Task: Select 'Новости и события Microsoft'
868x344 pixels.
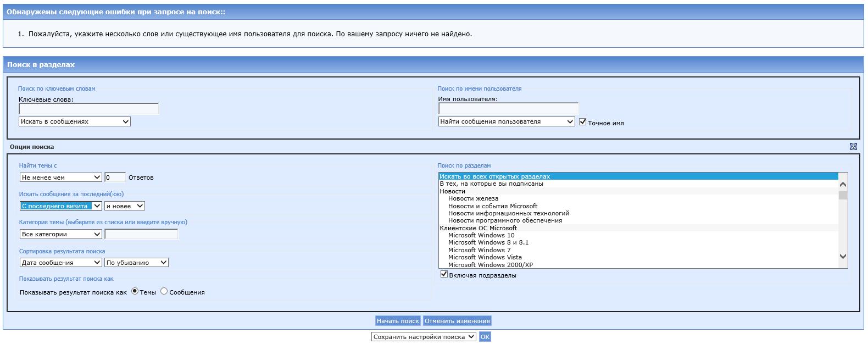Action: point(638,206)
